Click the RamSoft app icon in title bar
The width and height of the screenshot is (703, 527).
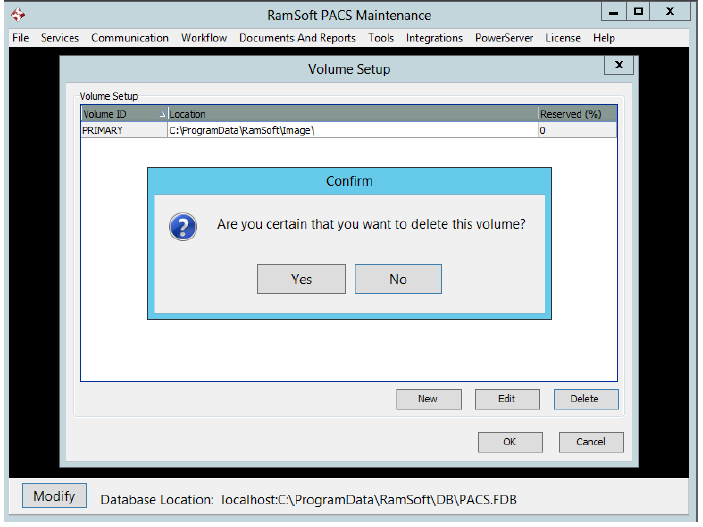17,15
